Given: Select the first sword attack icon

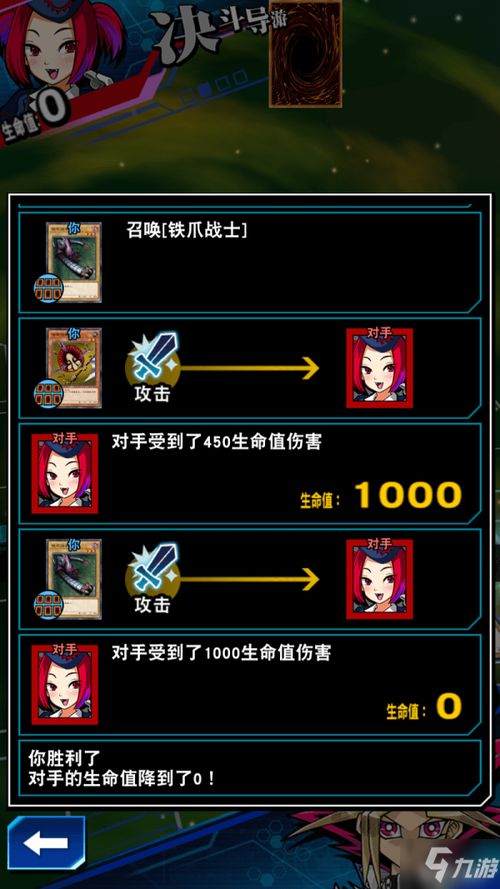Looking at the screenshot, I should [x=153, y=356].
